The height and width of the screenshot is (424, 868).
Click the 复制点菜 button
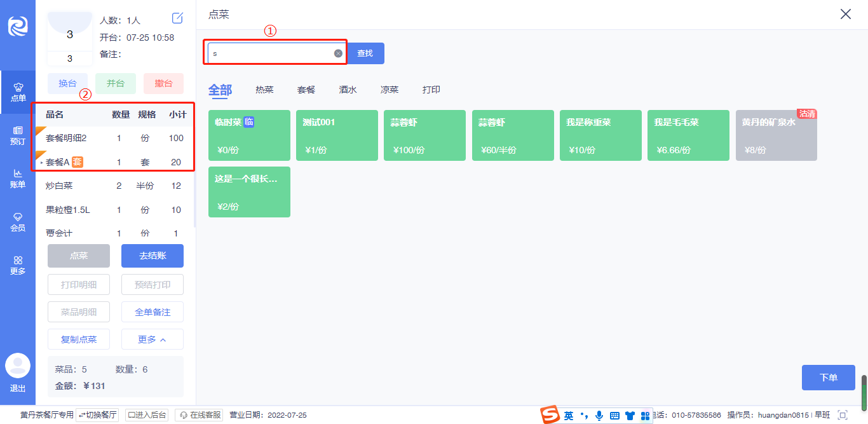[x=79, y=339]
